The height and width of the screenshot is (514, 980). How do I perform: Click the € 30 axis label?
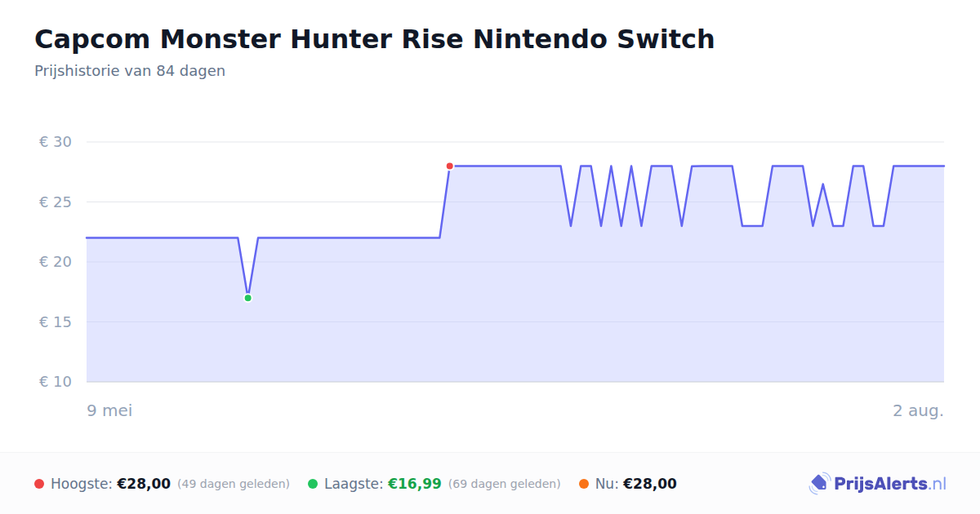[x=56, y=142]
